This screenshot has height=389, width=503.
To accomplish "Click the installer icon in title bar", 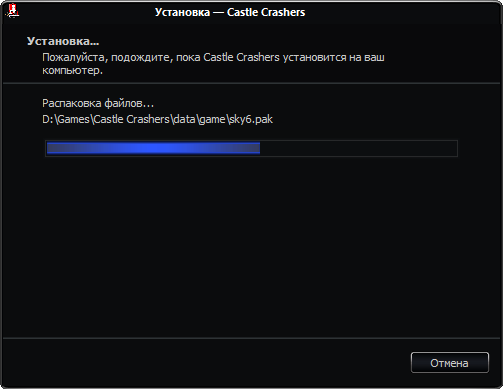I will (x=12, y=11).
